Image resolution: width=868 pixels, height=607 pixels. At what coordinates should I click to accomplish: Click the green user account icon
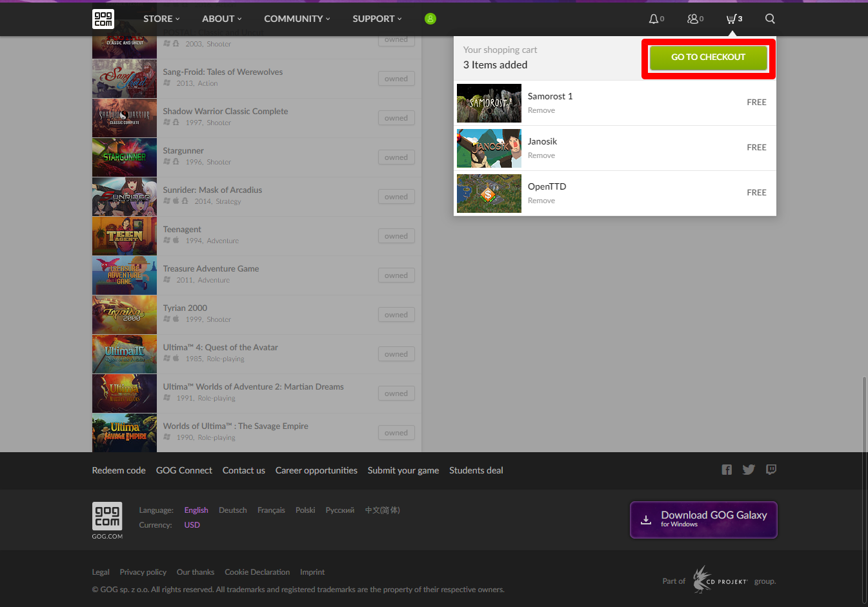pos(430,19)
